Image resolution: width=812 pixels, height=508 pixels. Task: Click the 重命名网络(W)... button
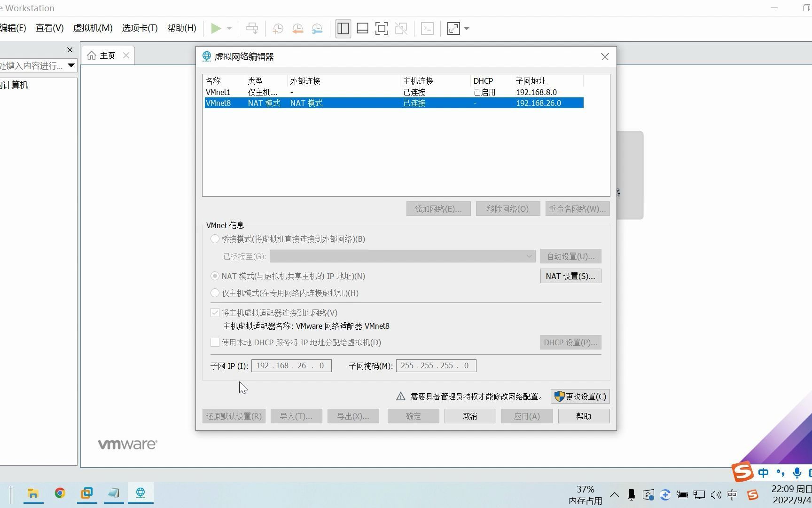tap(578, 209)
